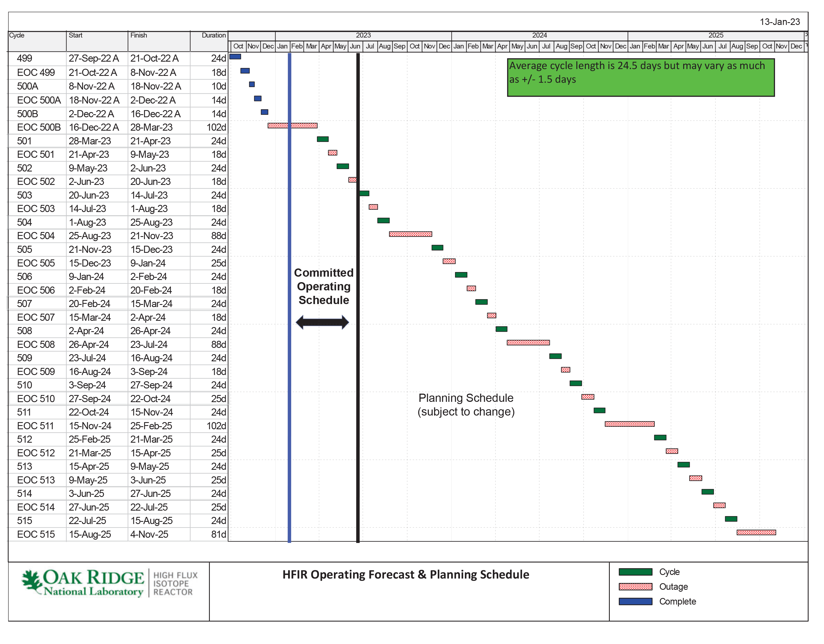Image resolution: width=824 pixels, height=644 pixels.
Task: Click the cycle 499 completed blue bar
Action: 235,57
